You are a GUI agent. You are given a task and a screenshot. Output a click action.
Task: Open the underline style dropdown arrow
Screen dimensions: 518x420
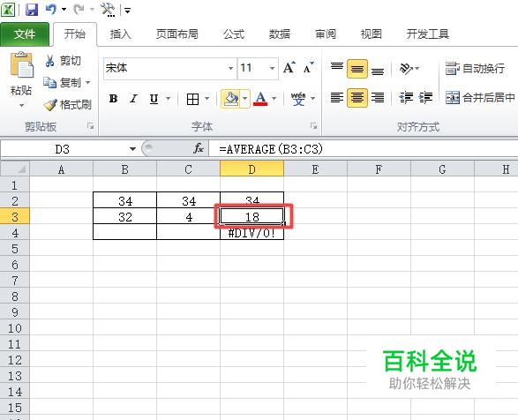[168, 99]
